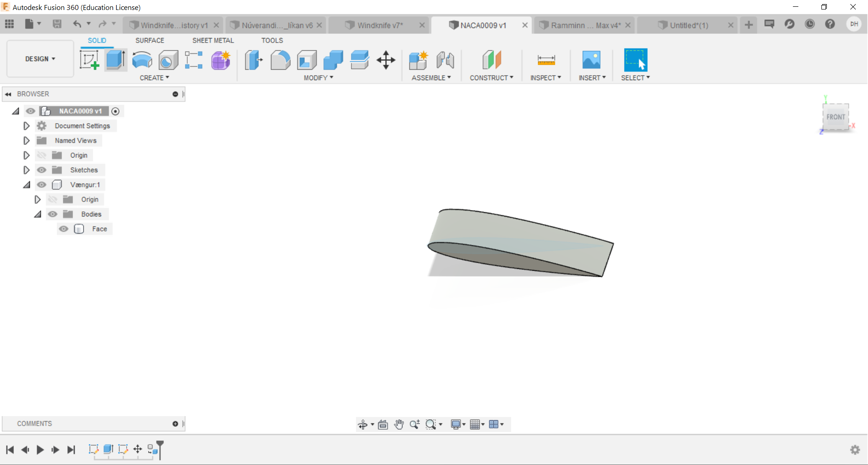Click the Measure tool under Inspect
Image resolution: width=868 pixels, height=465 pixels.
tap(546, 60)
